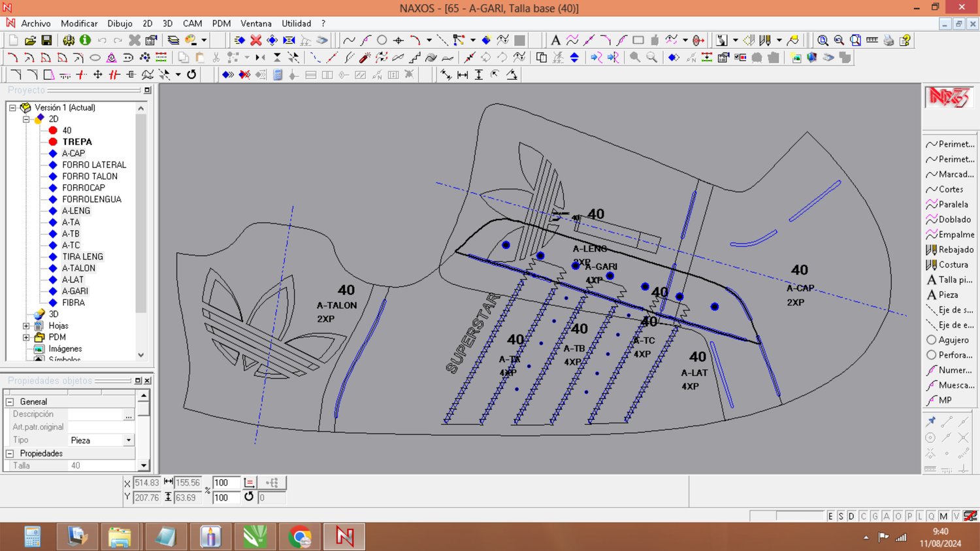Click the rectangle drawing tool
The width and height of the screenshot is (980, 551).
(x=638, y=41)
